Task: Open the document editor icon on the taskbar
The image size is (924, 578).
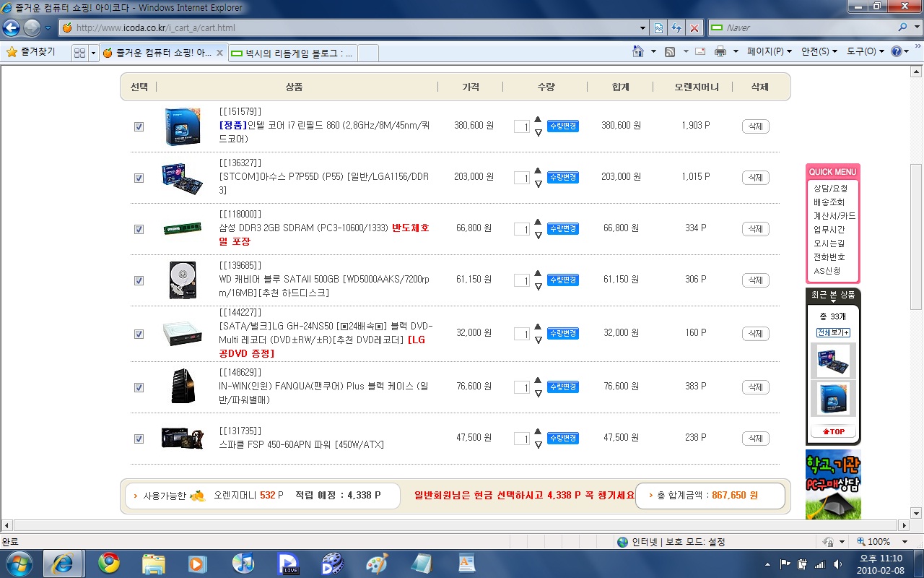Action: click(467, 563)
